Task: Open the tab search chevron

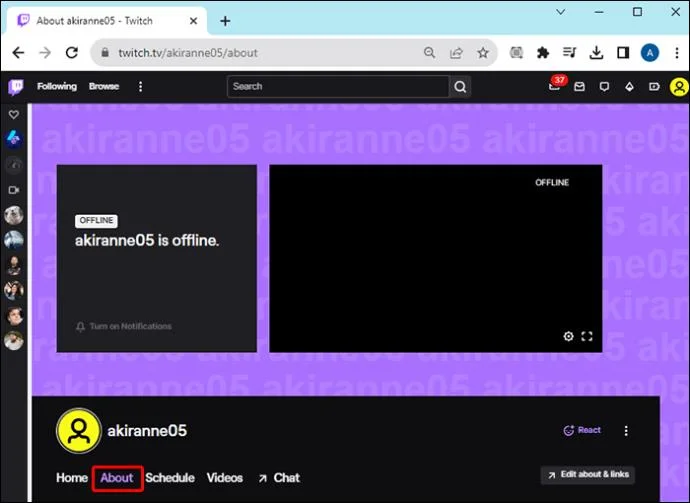Action: point(561,12)
